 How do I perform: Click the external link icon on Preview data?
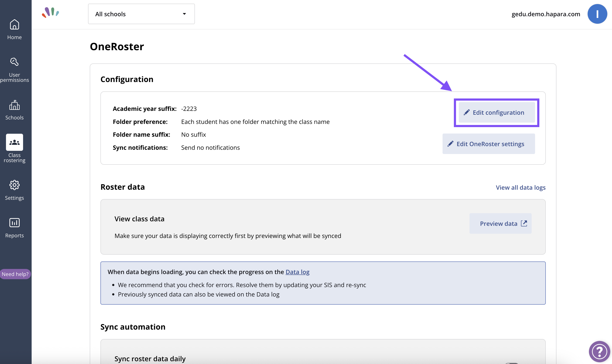coord(524,223)
